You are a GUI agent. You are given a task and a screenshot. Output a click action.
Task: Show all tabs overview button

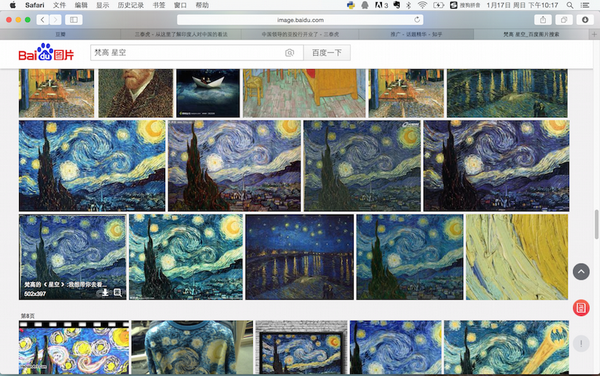(564, 20)
